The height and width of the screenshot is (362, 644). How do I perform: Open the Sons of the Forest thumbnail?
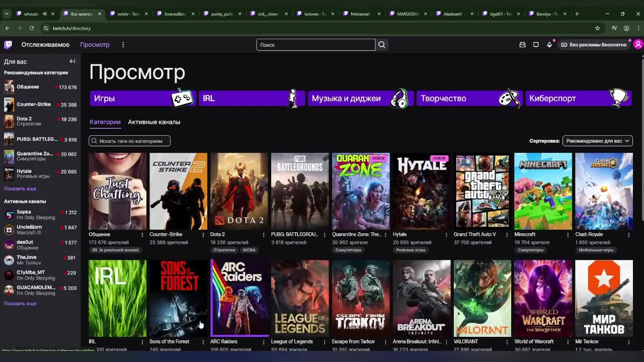(178, 298)
